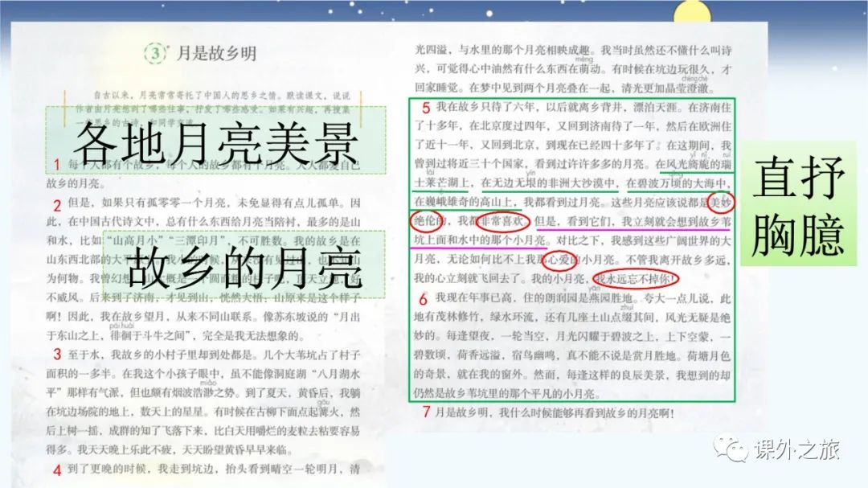868x488 pixels.
Task: Click the underlined phrase "在无边无垠的非洲大沙漠中"
Action: point(549,182)
